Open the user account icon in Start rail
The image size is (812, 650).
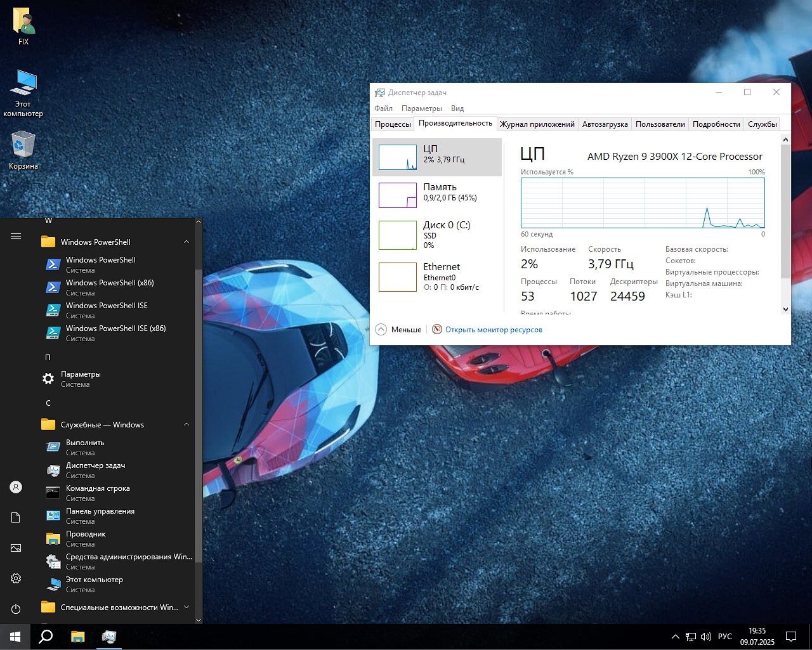point(16,487)
